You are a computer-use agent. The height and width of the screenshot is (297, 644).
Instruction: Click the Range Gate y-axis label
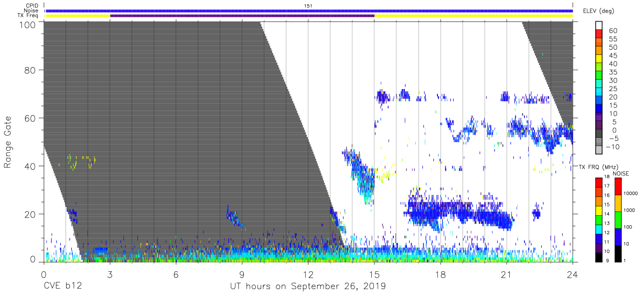coord(8,141)
